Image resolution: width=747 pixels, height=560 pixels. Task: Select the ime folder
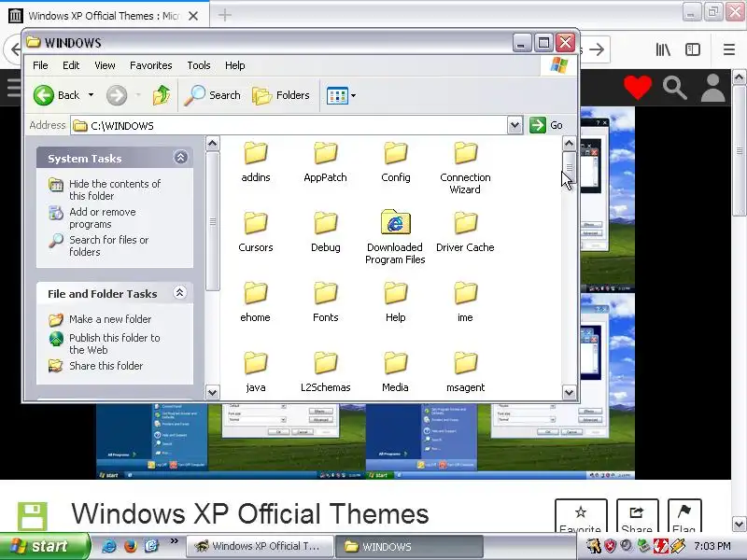465,302
